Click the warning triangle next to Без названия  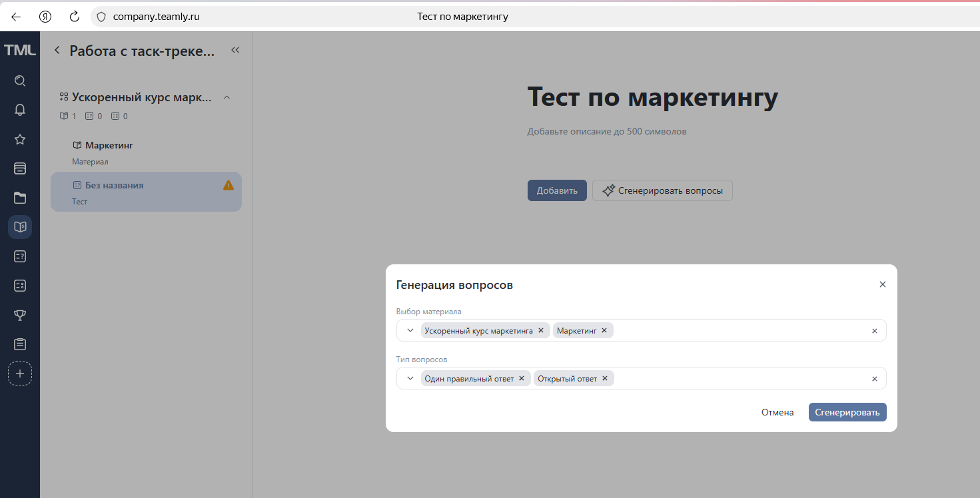(x=227, y=186)
